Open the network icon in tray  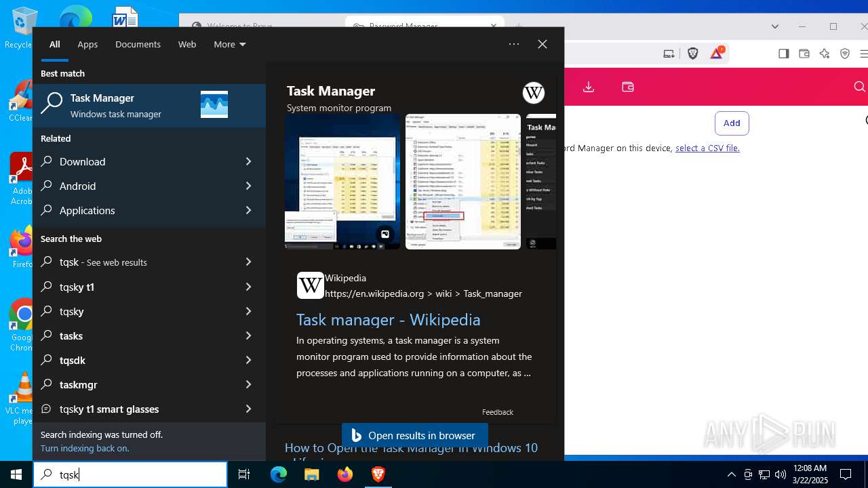tap(764, 474)
